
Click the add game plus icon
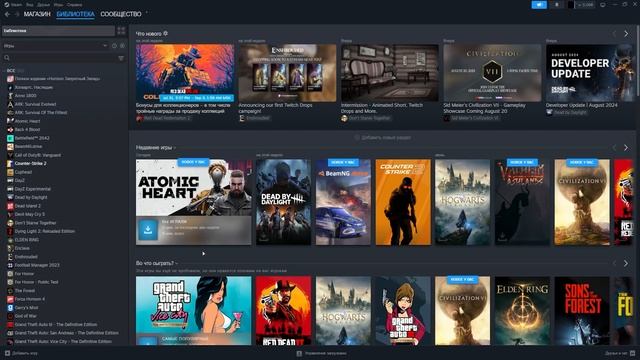coord(7,353)
